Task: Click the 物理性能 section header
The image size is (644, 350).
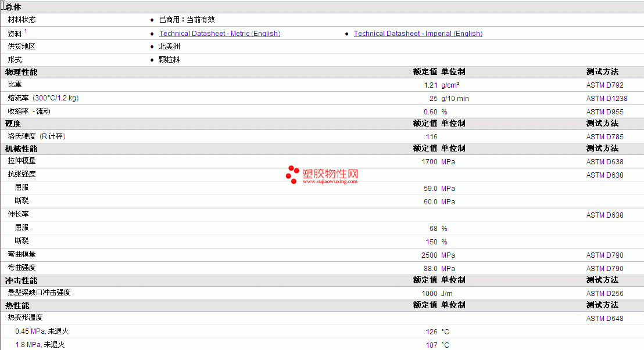Action: (x=22, y=72)
